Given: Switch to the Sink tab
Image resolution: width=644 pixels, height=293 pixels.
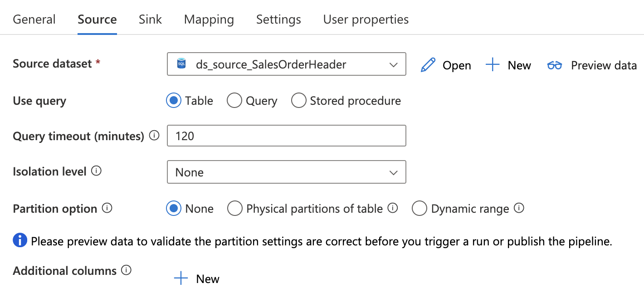Looking at the screenshot, I should pos(150,20).
